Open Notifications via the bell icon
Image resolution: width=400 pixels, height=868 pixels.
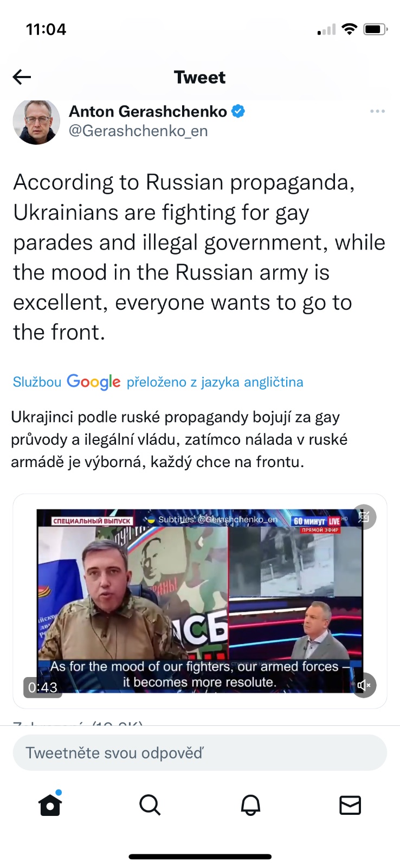[250, 805]
